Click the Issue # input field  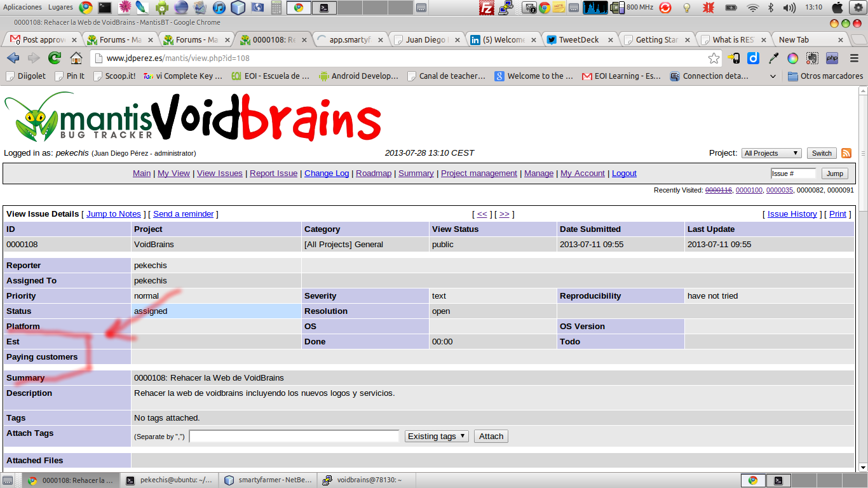[793, 173]
